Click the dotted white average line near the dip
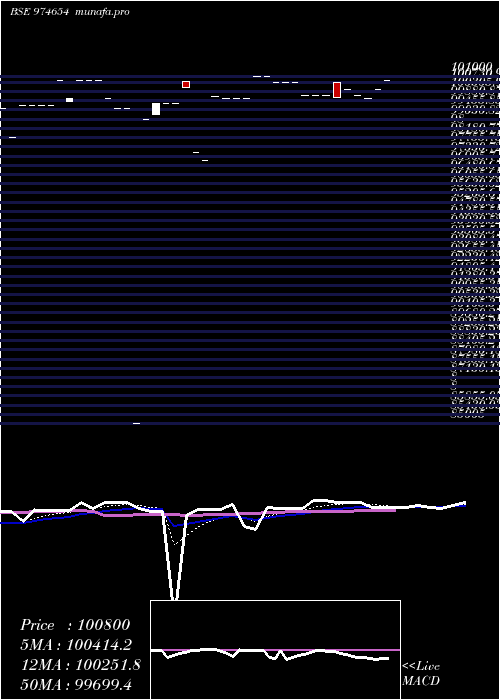This screenshot has height=700, width=500. [x=175, y=543]
